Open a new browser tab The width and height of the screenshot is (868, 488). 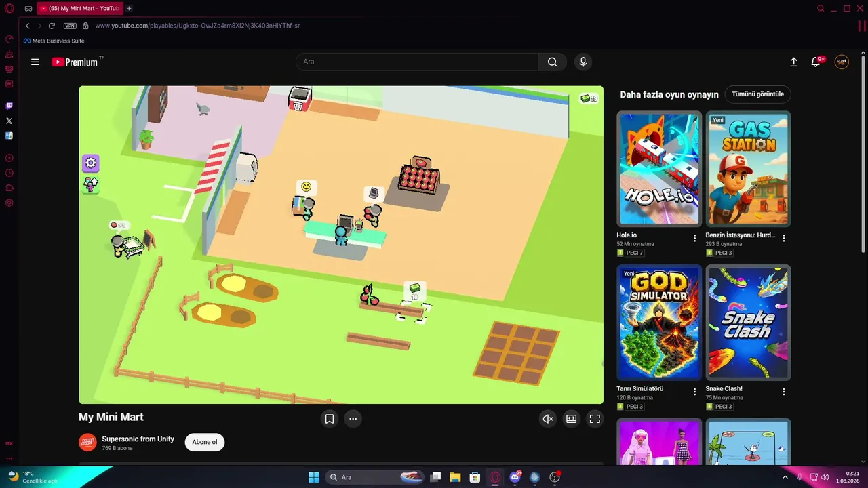tap(129, 8)
